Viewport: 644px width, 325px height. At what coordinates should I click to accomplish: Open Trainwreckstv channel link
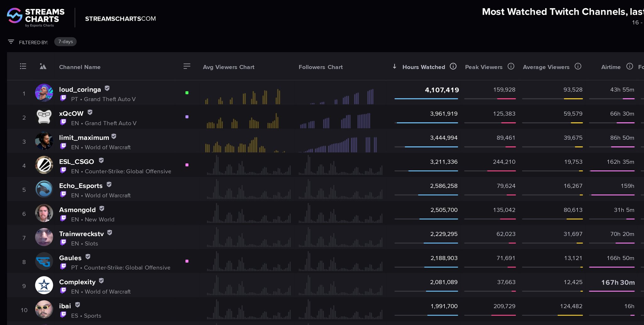click(x=81, y=234)
